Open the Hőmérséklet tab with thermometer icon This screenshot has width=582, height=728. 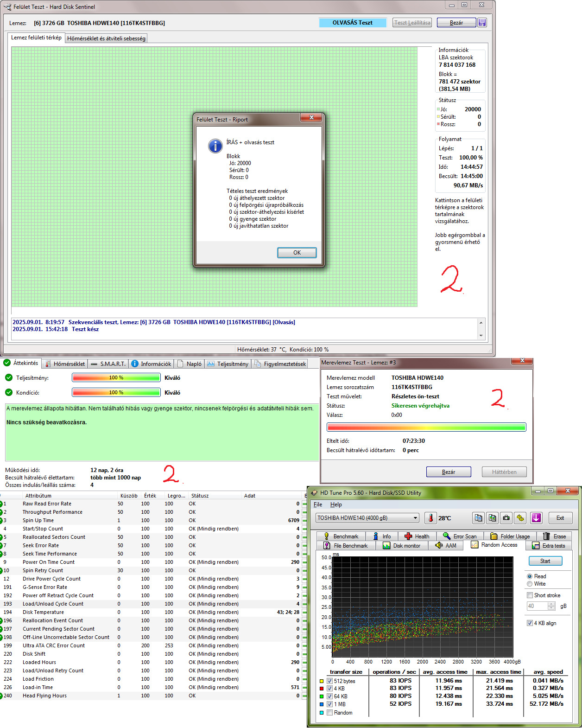pyautogui.click(x=65, y=364)
